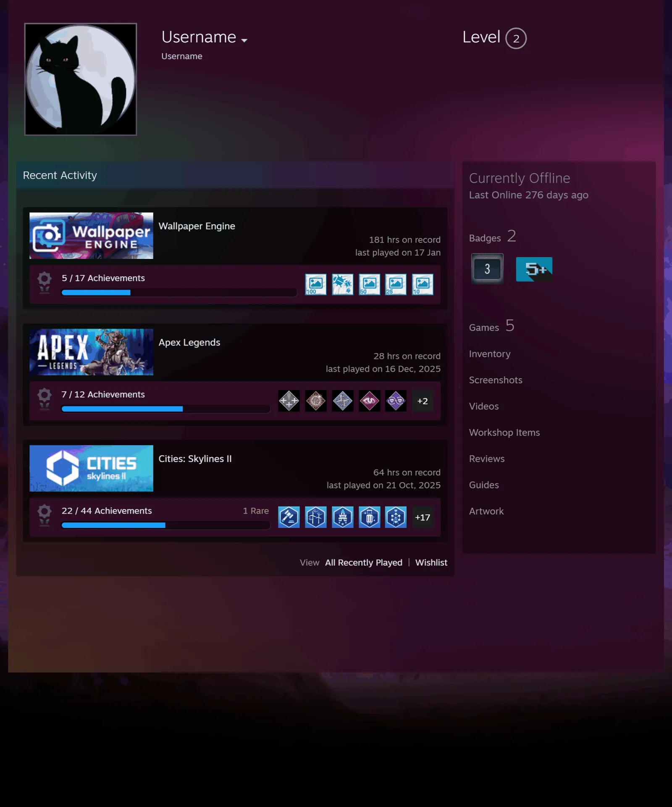View All Recently Played games
Viewport: 672px width, 807px height.
coord(364,563)
